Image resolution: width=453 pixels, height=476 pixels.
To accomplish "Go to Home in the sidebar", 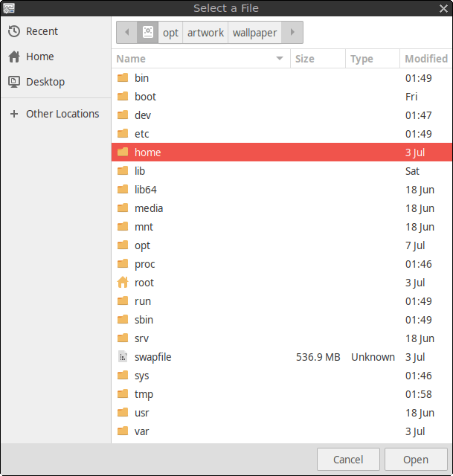I will pyautogui.click(x=56, y=57).
